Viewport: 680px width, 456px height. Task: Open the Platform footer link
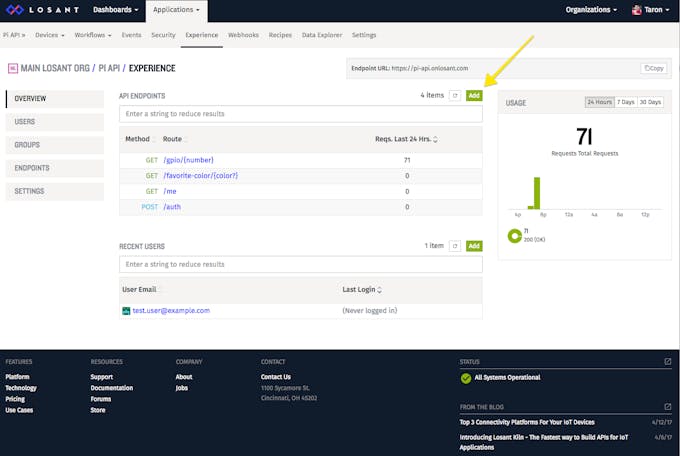pyautogui.click(x=17, y=377)
